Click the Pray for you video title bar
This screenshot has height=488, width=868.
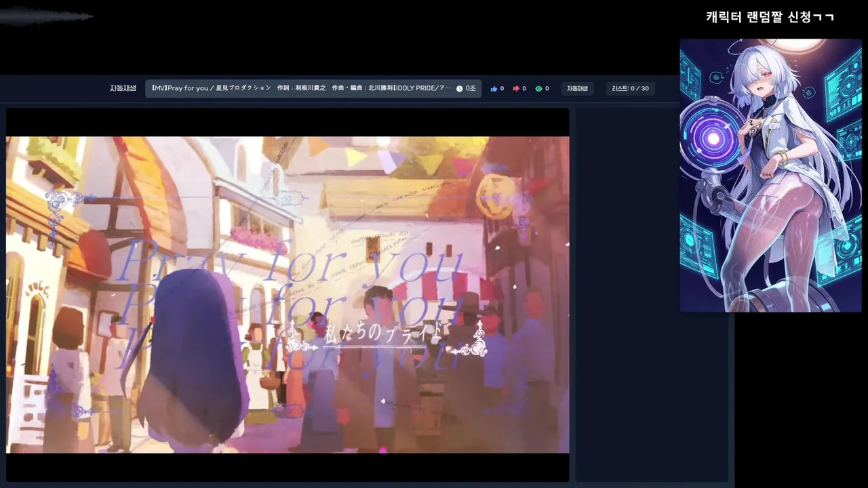tap(313, 89)
